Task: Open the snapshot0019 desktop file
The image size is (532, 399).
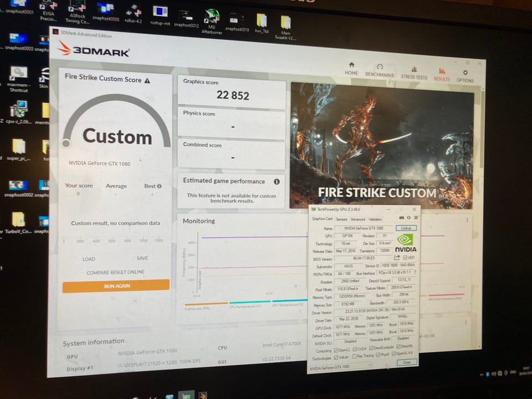Action: tap(237, 22)
